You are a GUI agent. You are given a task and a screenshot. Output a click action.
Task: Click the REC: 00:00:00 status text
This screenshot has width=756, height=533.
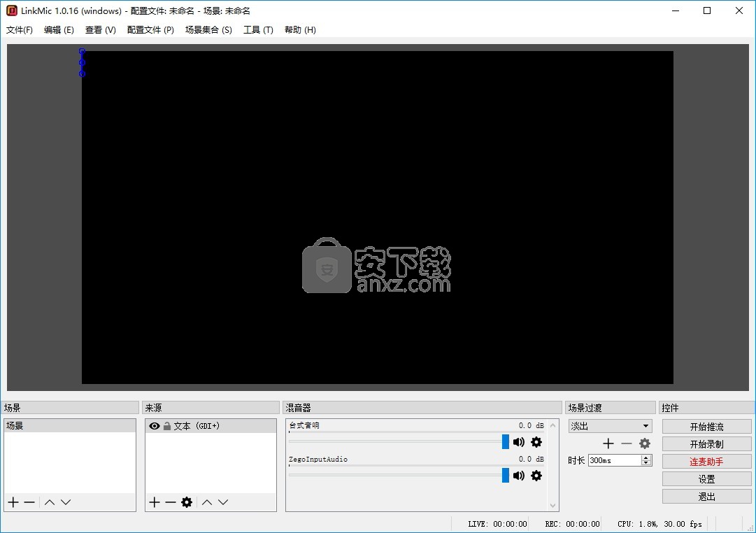(x=572, y=524)
